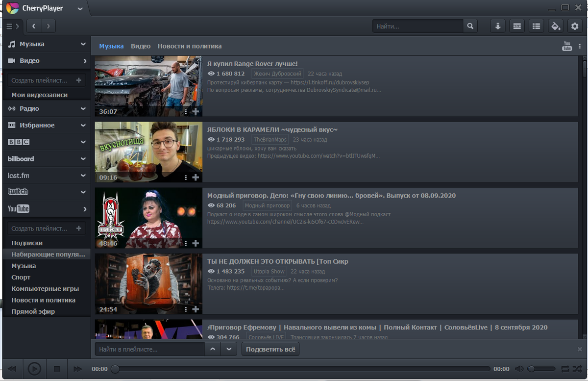Viewport: 588px width, 381px height.
Task: Switch to the Видео tab at top
Action: point(141,46)
